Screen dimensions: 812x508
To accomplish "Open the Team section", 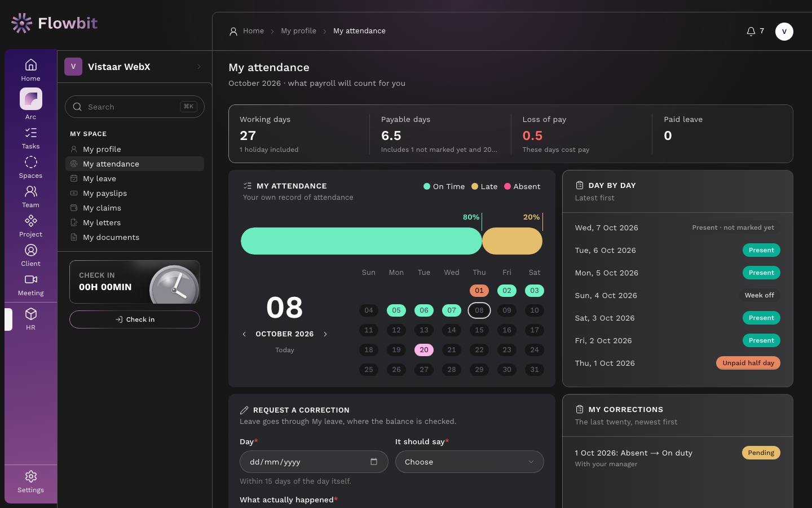I will point(30,197).
